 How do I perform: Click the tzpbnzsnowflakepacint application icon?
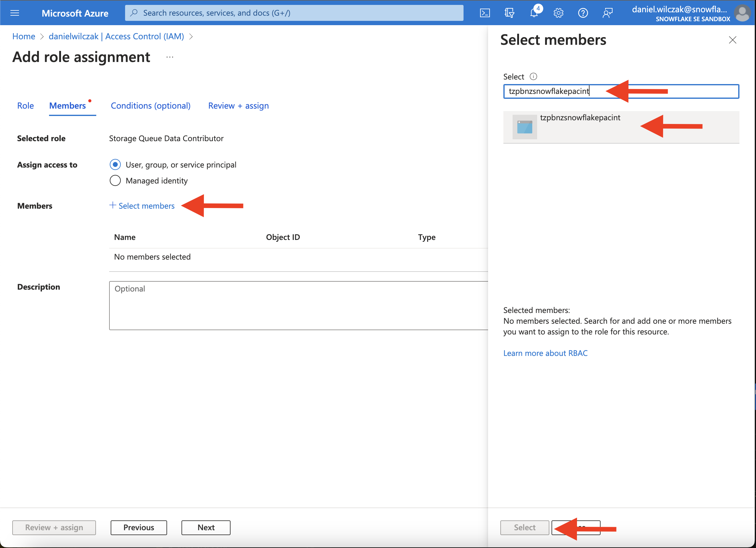[525, 127]
